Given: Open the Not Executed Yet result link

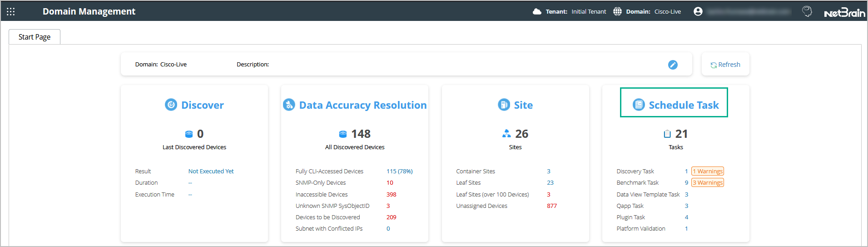Looking at the screenshot, I should coord(211,171).
